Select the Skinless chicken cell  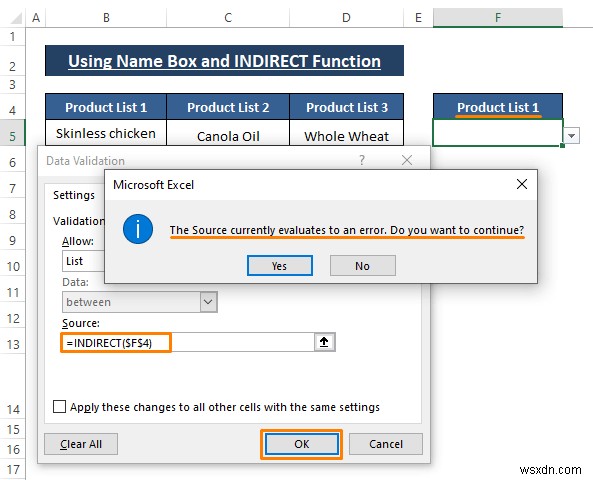[x=106, y=133]
